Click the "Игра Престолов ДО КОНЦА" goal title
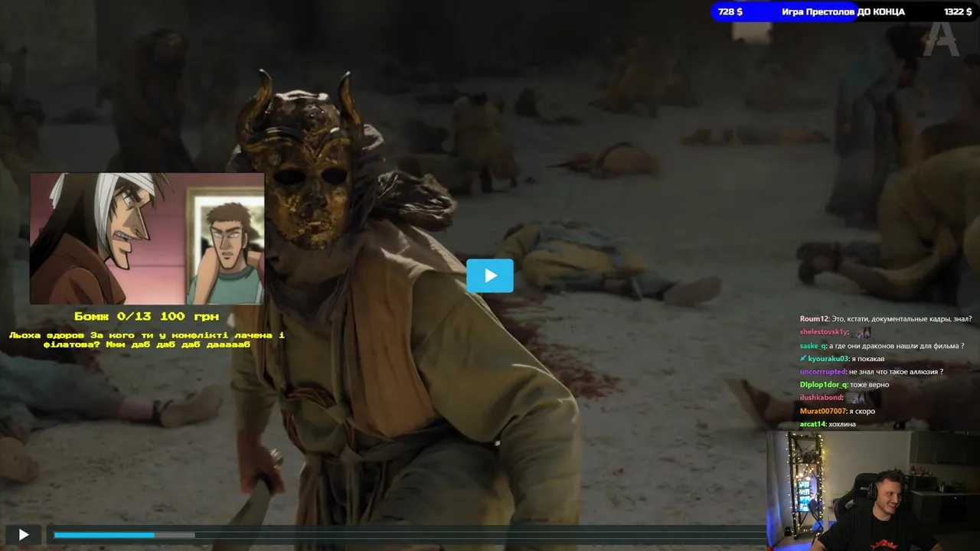This screenshot has width=980, height=551. (843, 11)
